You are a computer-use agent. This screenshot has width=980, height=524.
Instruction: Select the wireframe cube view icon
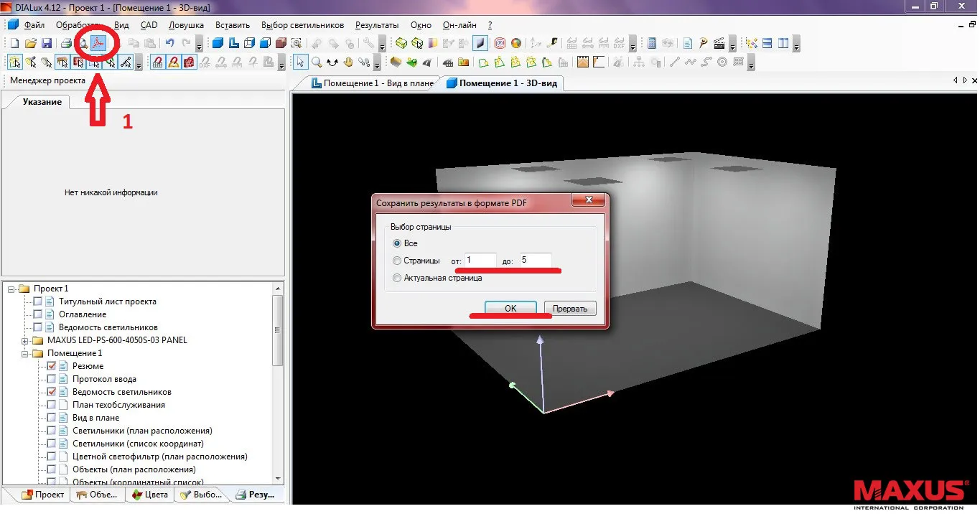249,44
